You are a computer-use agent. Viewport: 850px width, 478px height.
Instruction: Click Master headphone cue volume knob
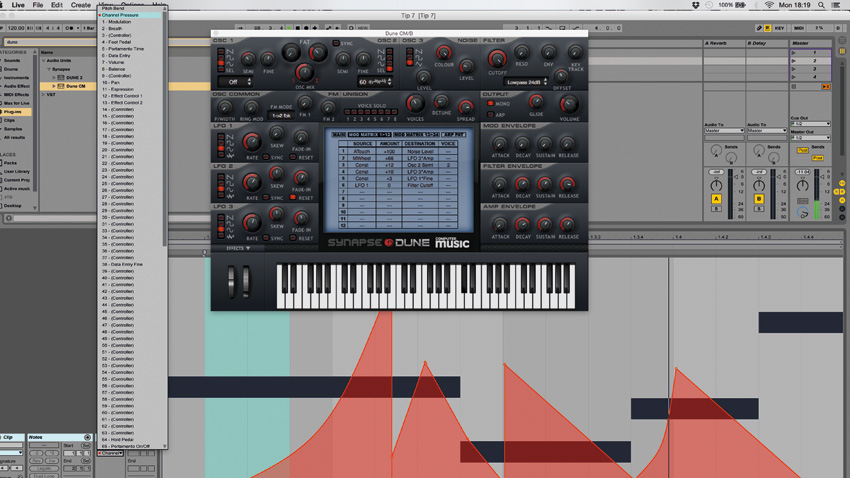pos(803,214)
